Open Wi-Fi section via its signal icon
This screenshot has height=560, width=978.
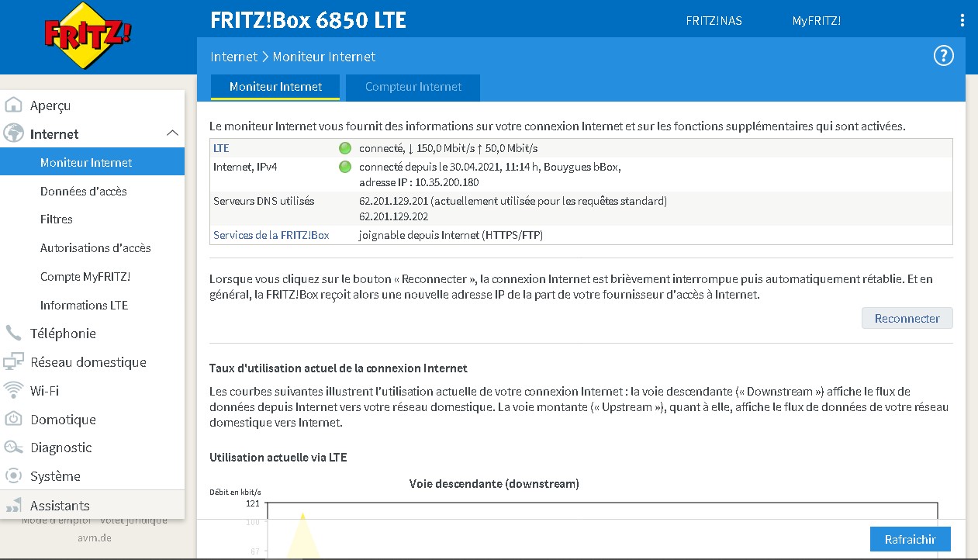tap(14, 390)
